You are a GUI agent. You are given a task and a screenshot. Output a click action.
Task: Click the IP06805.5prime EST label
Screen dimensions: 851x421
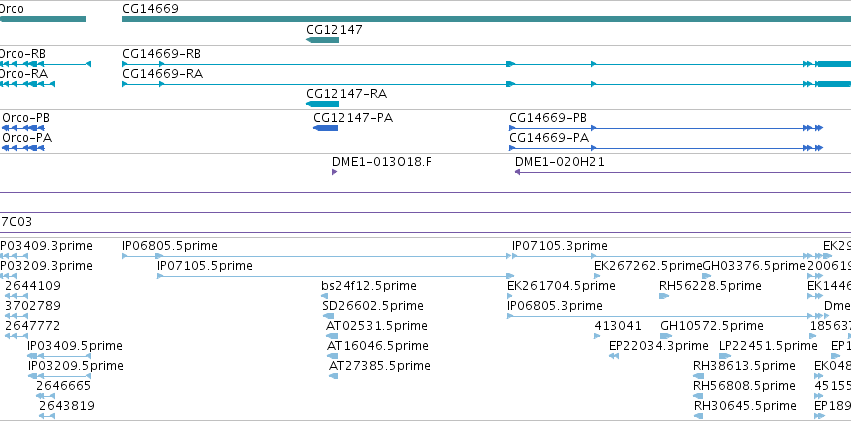170,246
